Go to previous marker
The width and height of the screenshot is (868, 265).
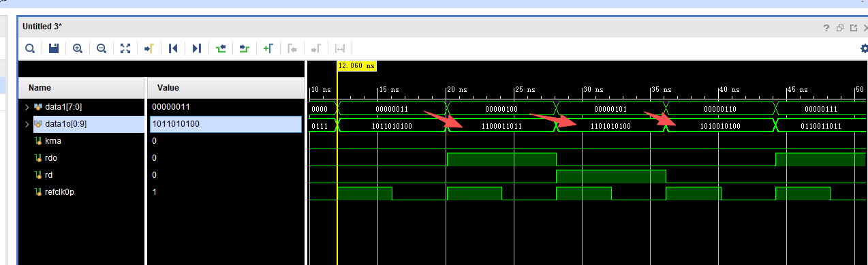[x=292, y=48]
